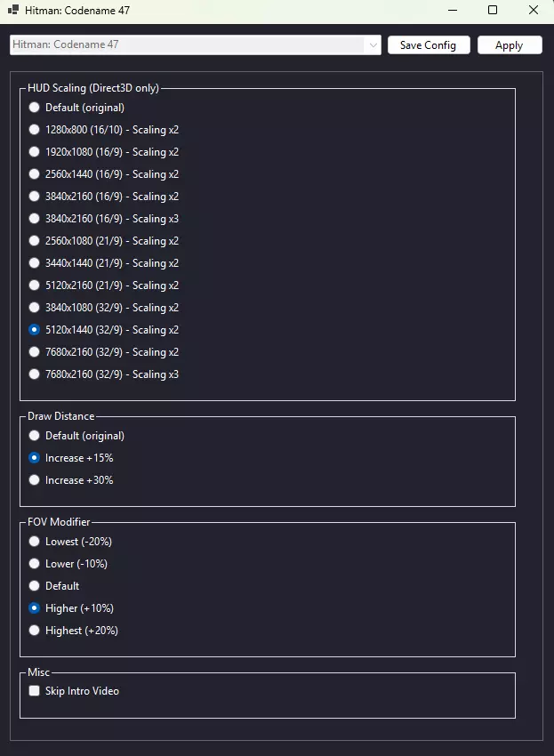Screen dimensions: 554x756
Task: Choose Lowest (-20%) FOV modifier
Action: click(35, 542)
